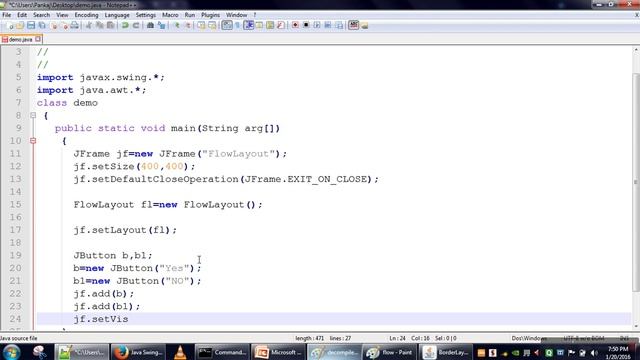Click the Print toolbar icon
The width and height of the screenshot is (640, 360).
pyautogui.click(x=75, y=25)
